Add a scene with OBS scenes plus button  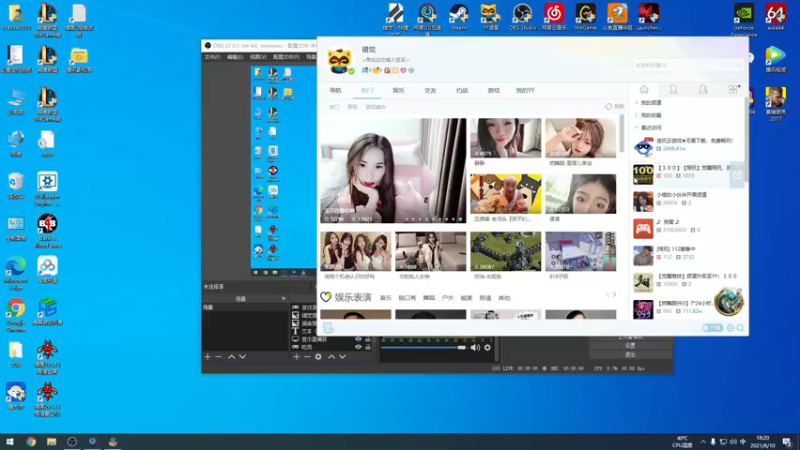pos(208,357)
